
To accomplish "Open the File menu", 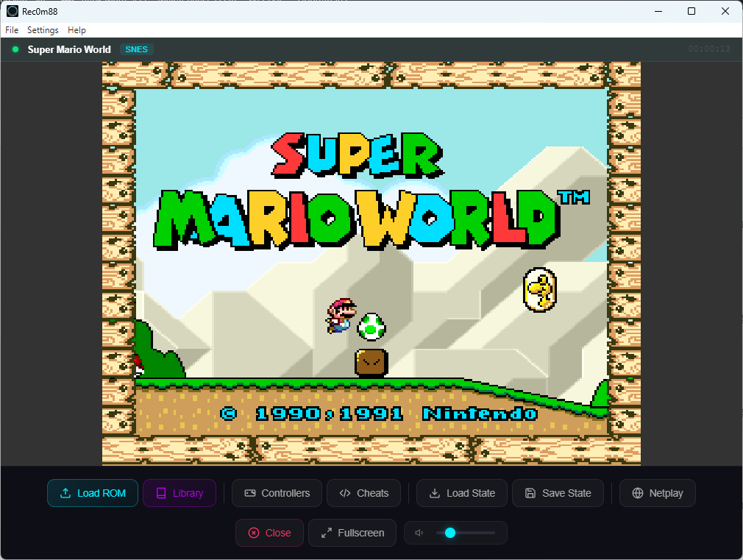I will (12, 30).
